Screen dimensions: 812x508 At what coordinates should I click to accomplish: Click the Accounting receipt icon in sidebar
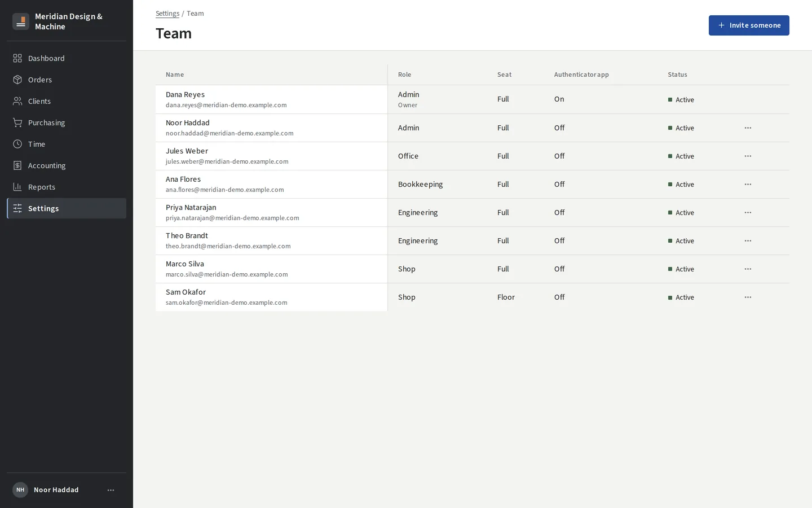tap(17, 165)
